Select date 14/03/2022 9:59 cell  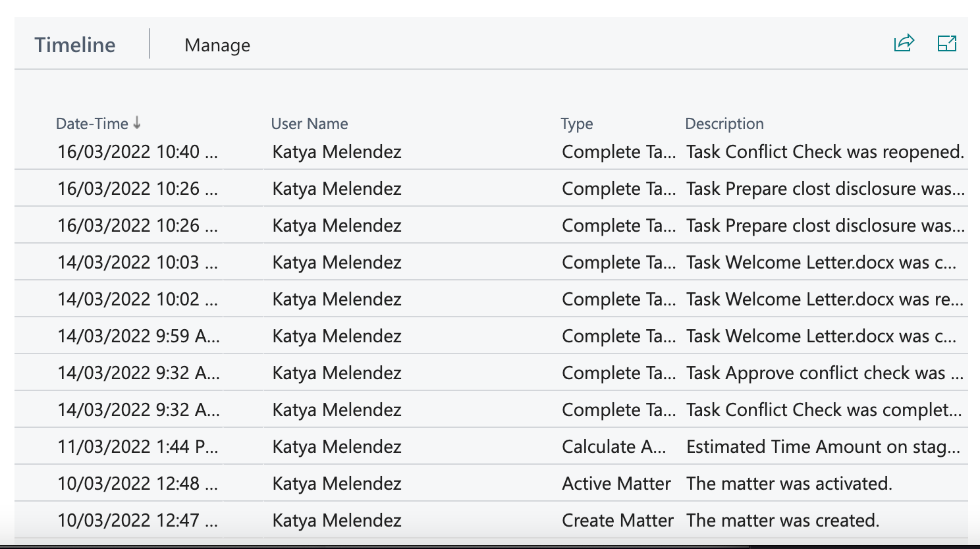point(139,336)
